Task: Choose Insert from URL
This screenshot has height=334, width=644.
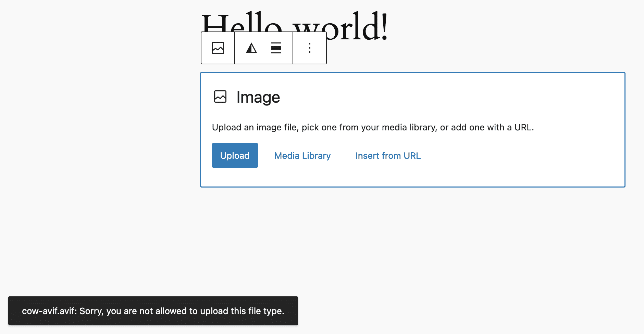Action: point(388,155)
